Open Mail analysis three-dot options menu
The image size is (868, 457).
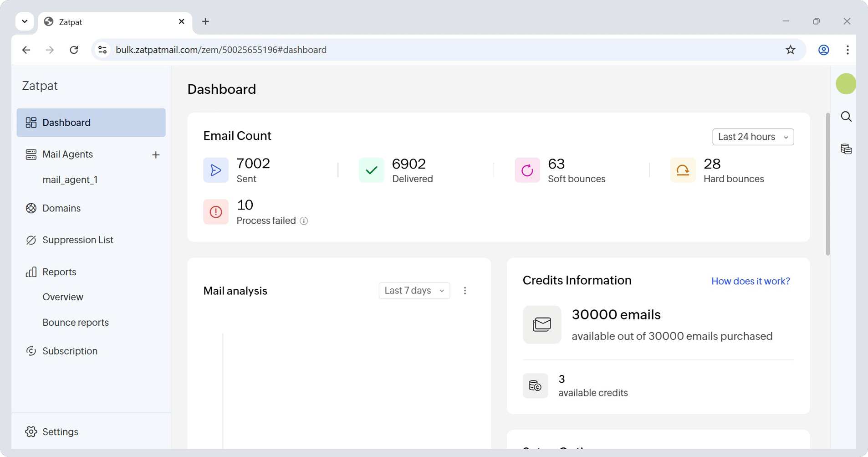click(x=465, y=291)
